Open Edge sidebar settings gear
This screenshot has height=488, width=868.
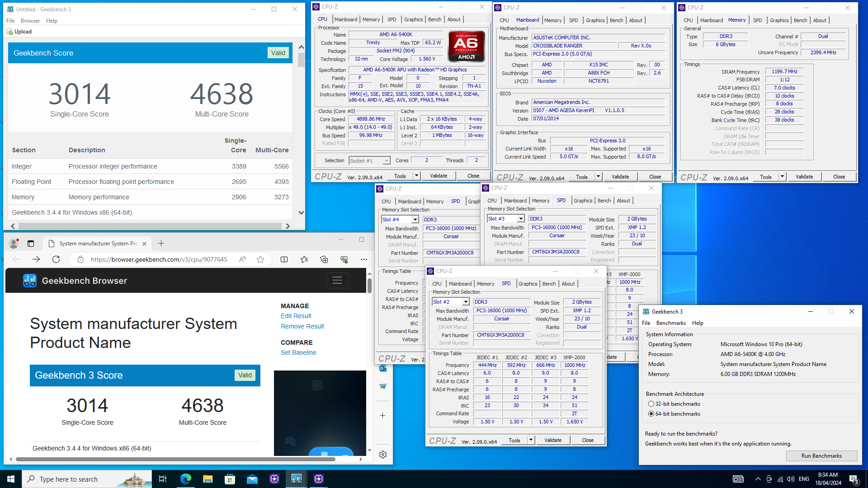[x=383, y=455]
